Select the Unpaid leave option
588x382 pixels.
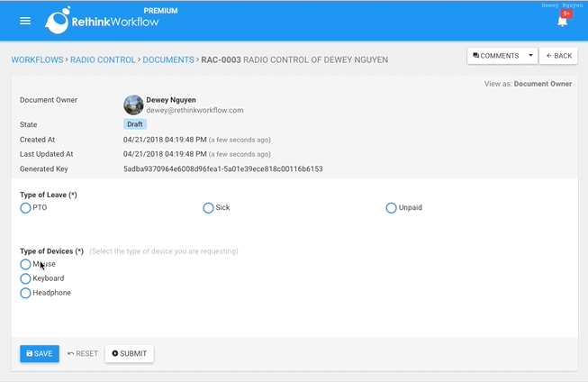point(391,208)
